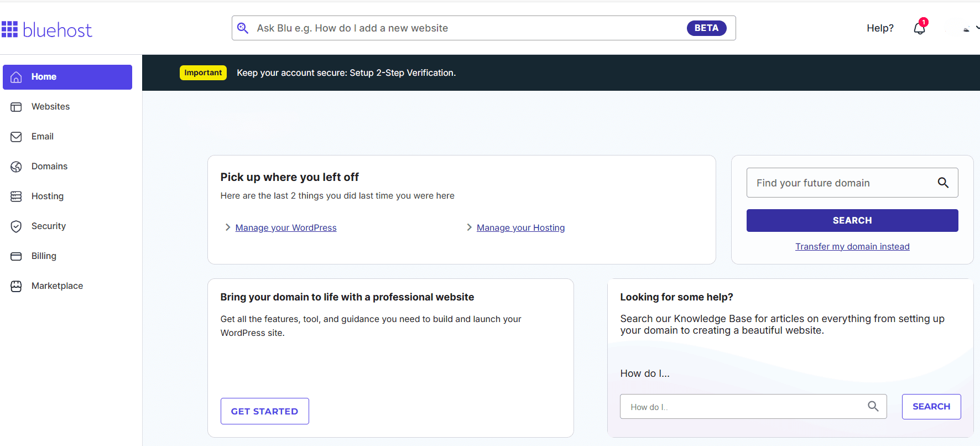Click the outlined SEARCH help button
980x446 pixels.
click(931, 407)
